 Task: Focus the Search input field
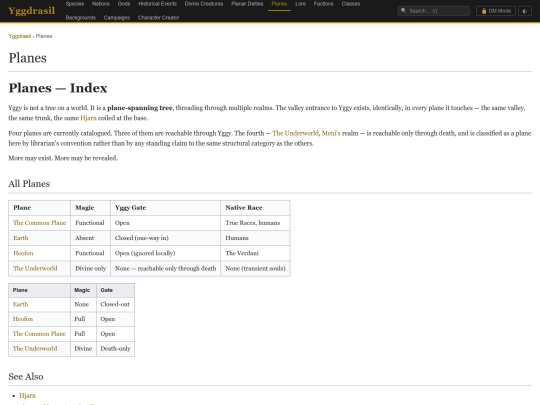click(434, 11)
